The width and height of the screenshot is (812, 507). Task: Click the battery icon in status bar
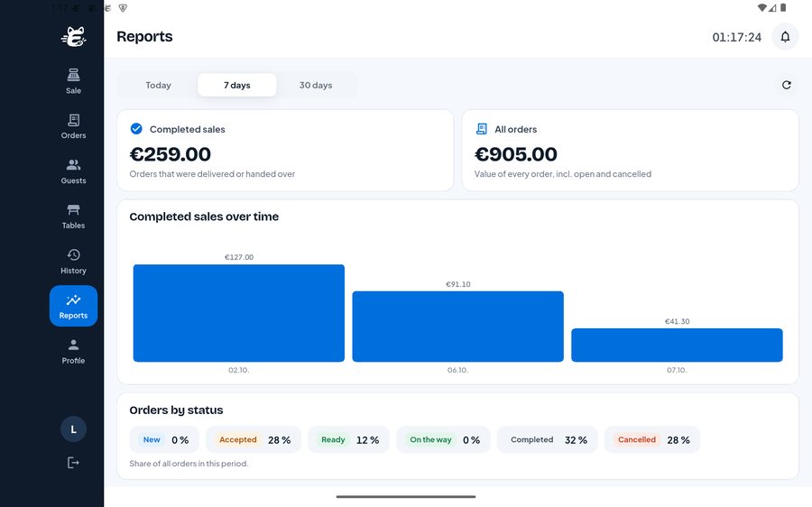click(783, 7)
